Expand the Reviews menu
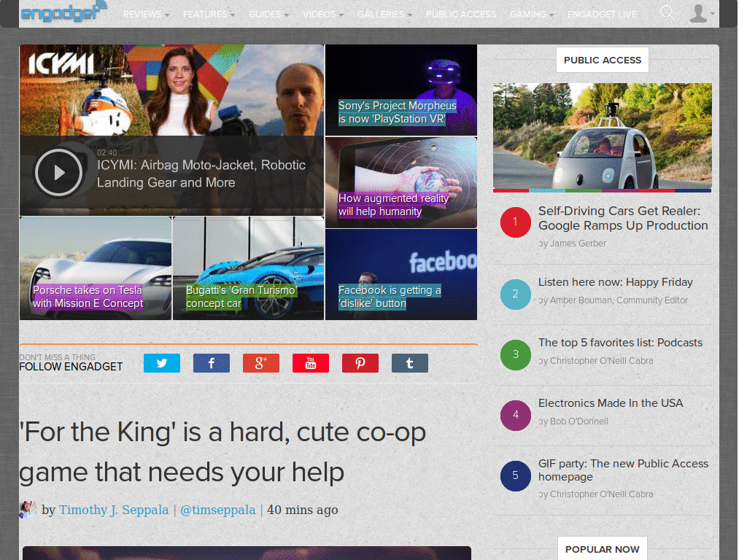The width and height of the screenshot is (747, 560). click(146, 15)
